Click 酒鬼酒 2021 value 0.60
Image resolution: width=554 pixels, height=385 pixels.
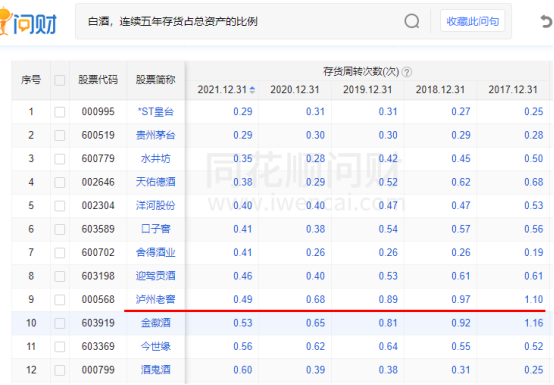[x=243, y=370]
